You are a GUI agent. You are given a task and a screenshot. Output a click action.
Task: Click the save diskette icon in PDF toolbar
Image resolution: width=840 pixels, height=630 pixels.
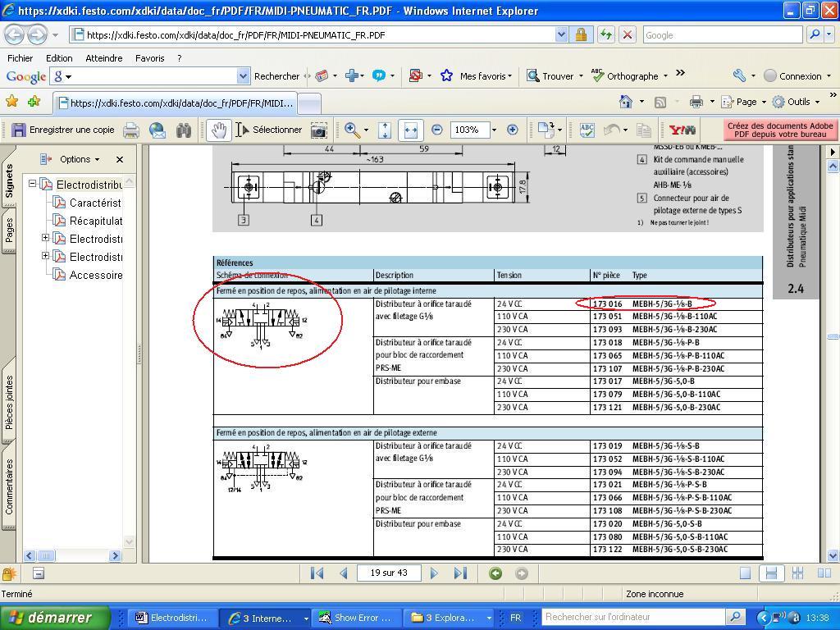tap(19, 130)
